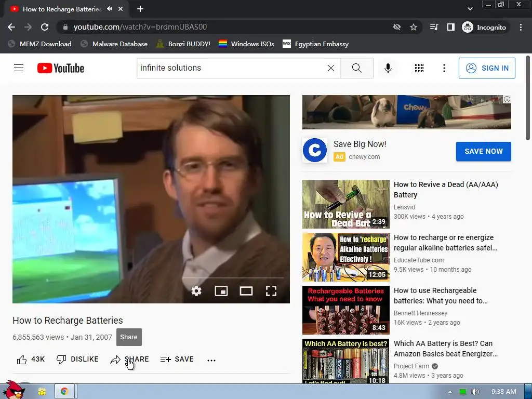
Task: Open Egyptian Embassy bookmark
Action: click(315, 44)
